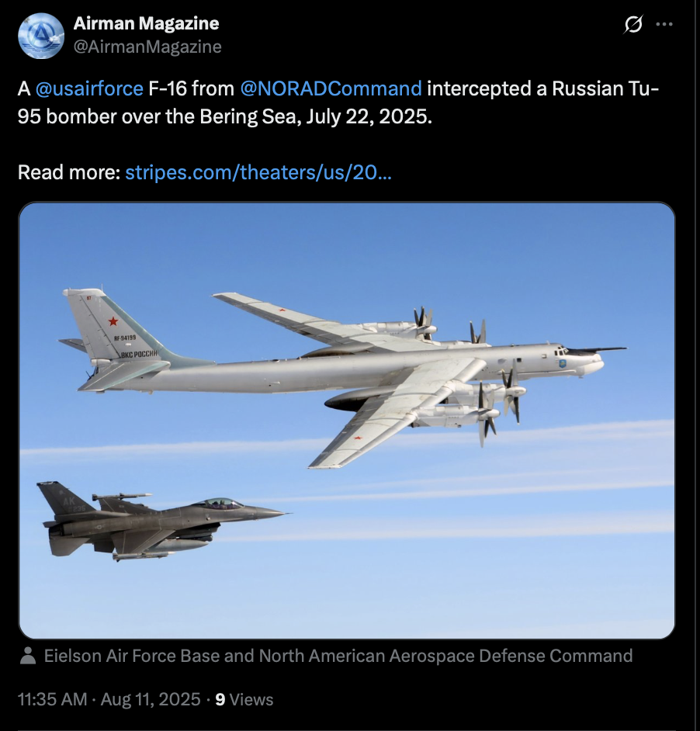
Task: Show the 9 Views analytics
Action: click(x=244, y=699)
